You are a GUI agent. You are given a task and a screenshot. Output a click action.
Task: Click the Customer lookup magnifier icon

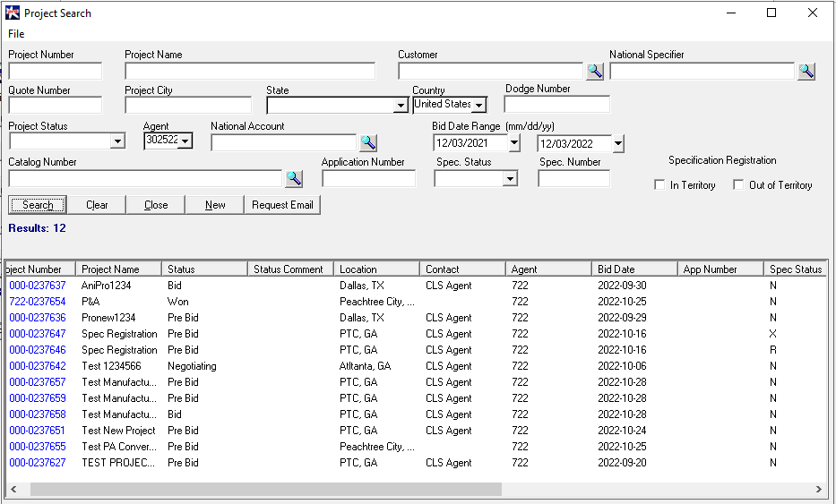pos(595,72)
